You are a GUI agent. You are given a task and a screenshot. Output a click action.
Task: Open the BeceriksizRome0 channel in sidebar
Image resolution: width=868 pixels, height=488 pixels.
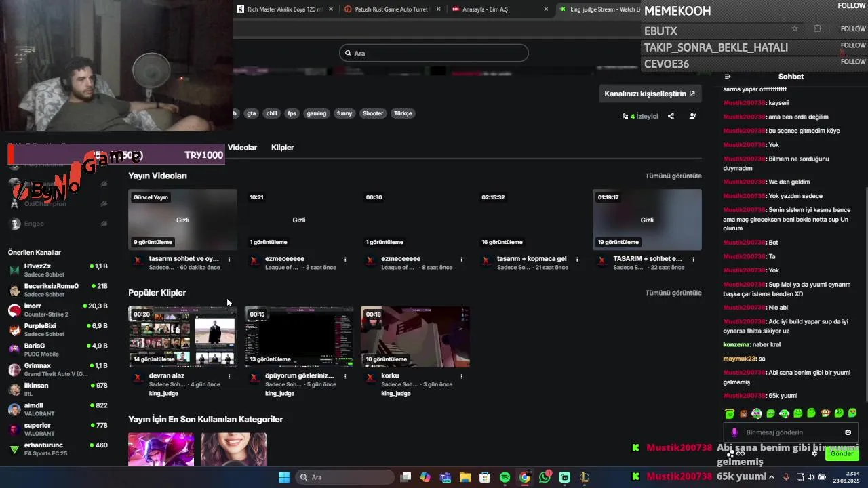(x=58, y=290)
